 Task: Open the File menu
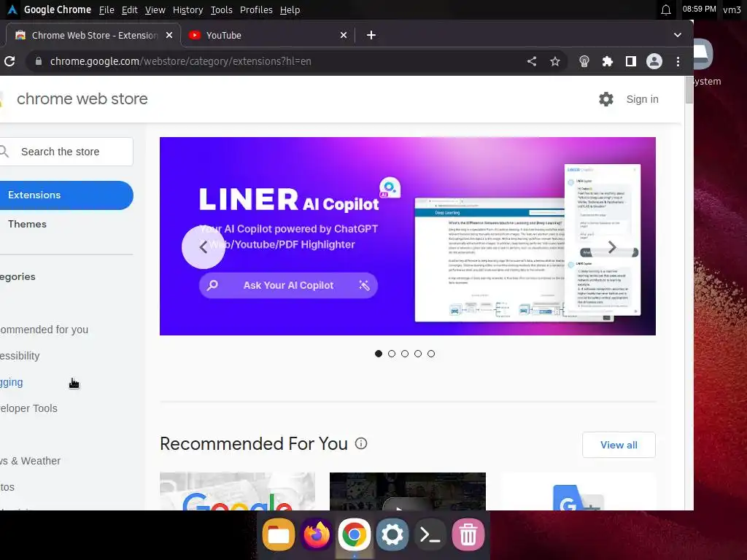click(107, 10)
